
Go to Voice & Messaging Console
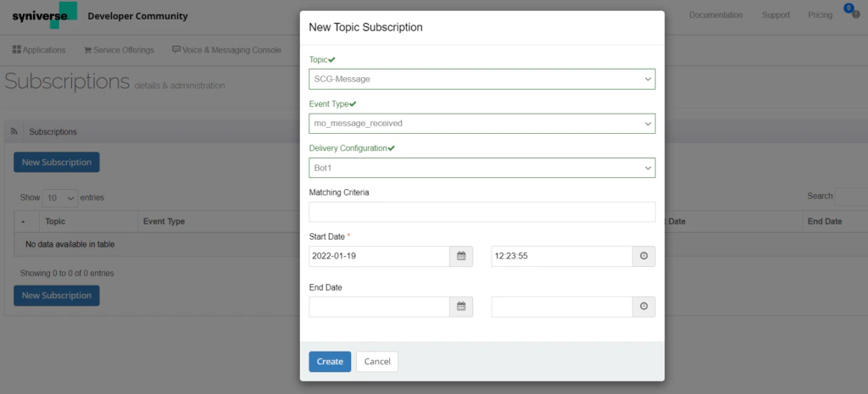pyautogui.click(x=226, y=50)
